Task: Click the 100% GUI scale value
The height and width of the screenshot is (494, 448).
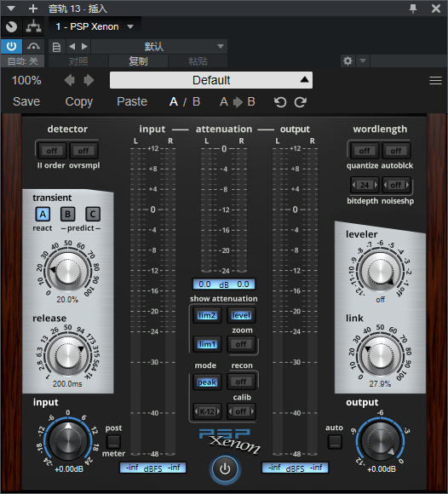Action: 26,80
